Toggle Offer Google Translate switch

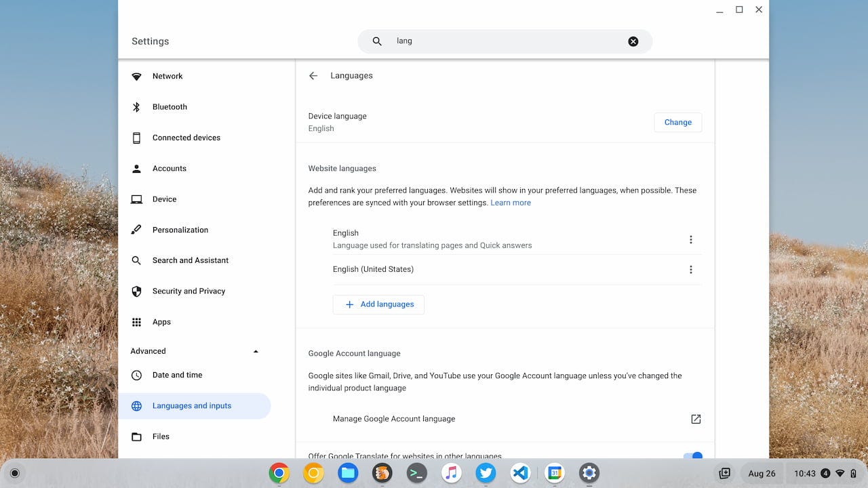click(692, 456)
